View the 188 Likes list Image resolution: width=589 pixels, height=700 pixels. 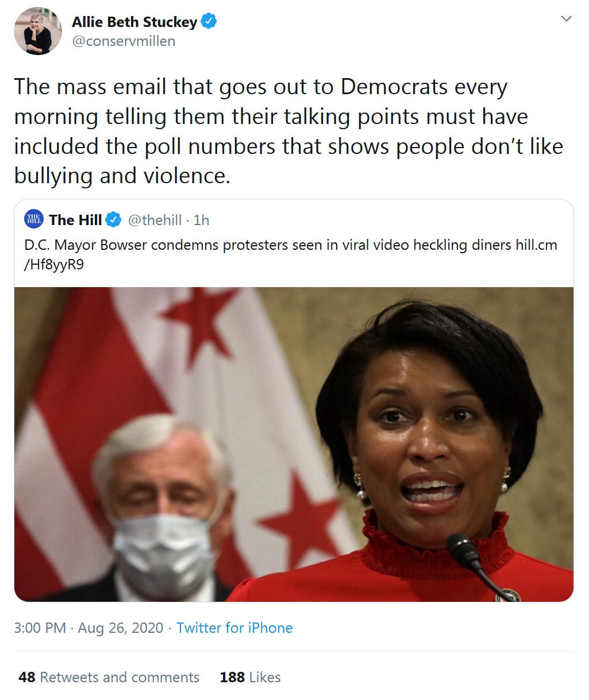pos(250,677)
